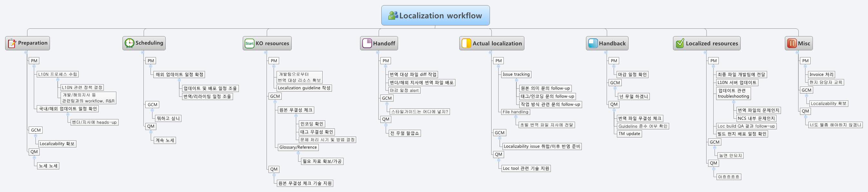Collapse '업데이트 관련 troubleshooting' subtopic

(x=734, y=102)
